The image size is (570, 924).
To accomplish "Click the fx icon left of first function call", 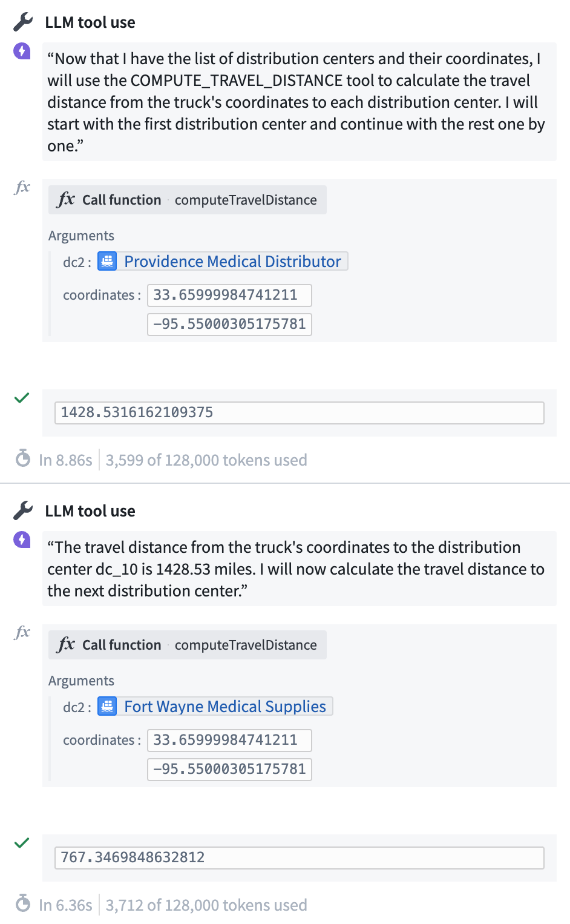I will coord(22,186).
